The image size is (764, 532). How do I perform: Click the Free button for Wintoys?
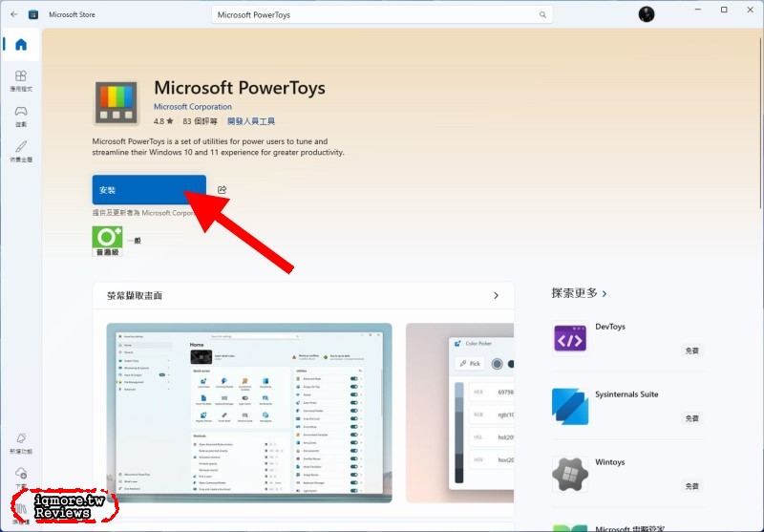coord(691,486)
